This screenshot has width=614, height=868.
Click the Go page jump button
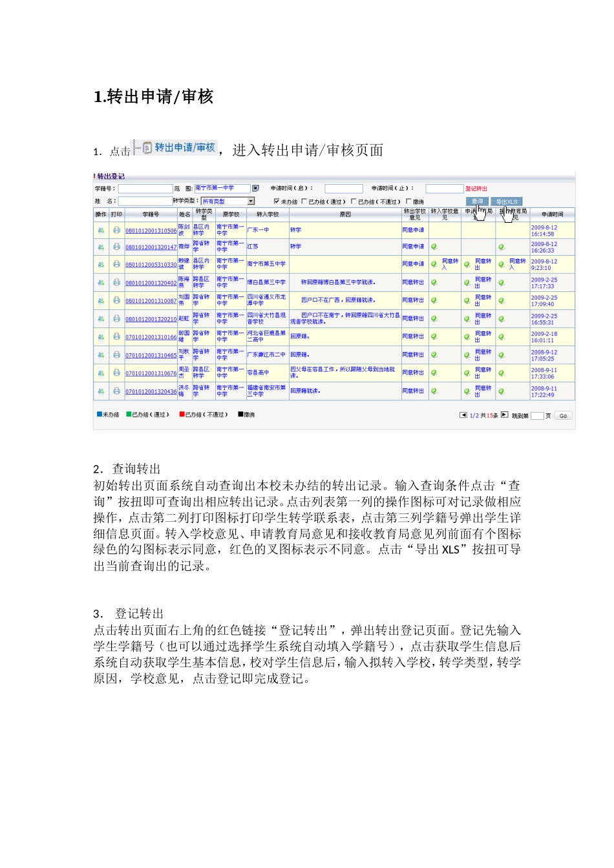[x=563, y=416]
